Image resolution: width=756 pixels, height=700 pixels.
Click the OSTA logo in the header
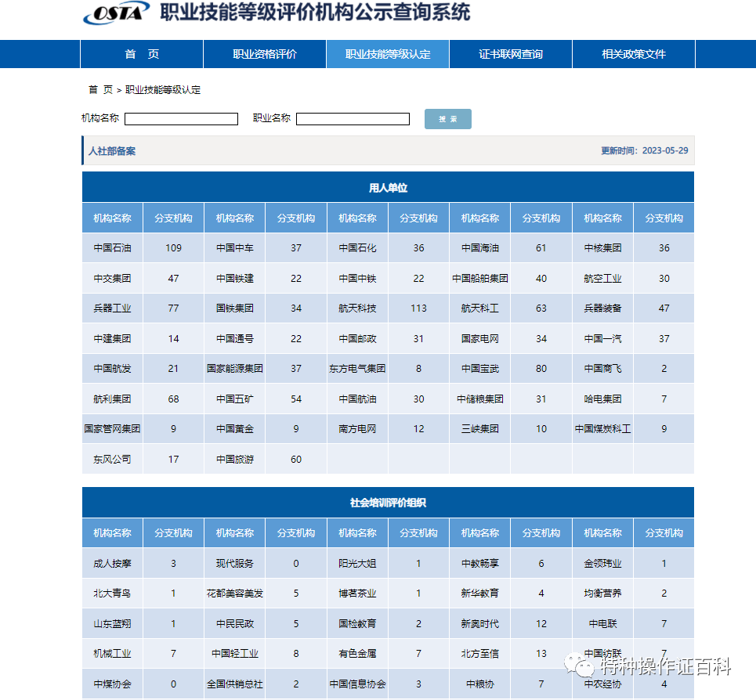point(116,13)
